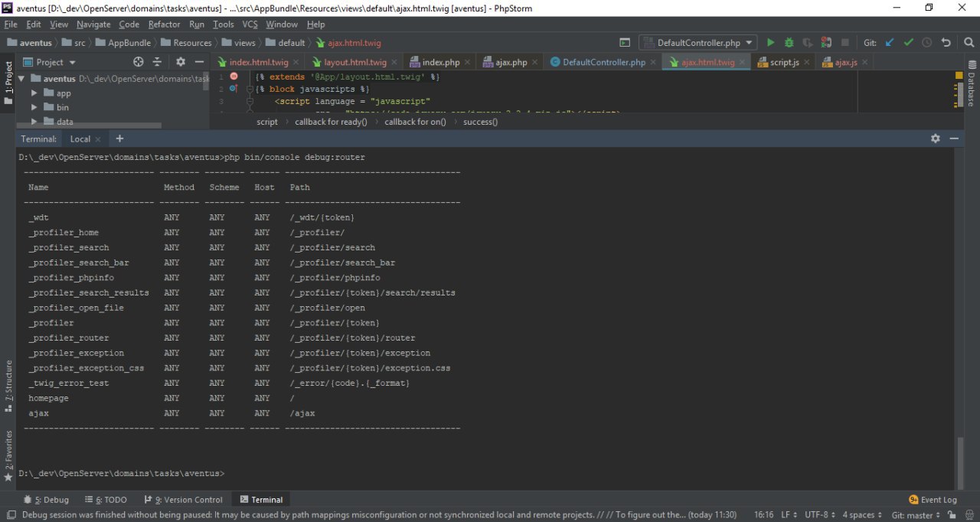
Task: Open the DefaultController.php run configuration dropdown
Action: [x=697, y=43]
